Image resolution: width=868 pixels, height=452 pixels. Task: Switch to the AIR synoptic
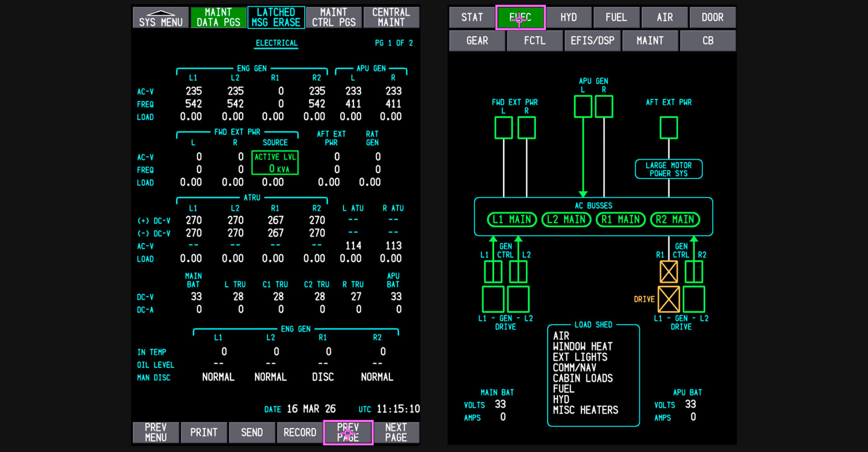click(x=665, y=18)
